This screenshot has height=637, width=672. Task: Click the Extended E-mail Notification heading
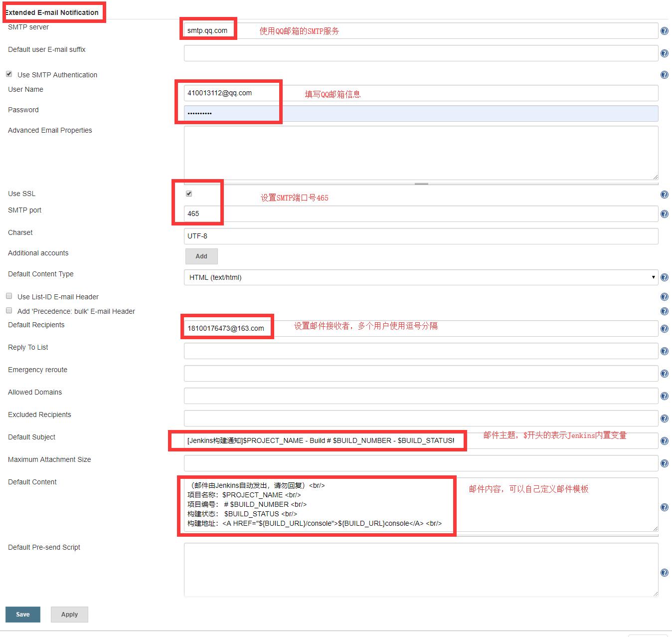point(52,12)
